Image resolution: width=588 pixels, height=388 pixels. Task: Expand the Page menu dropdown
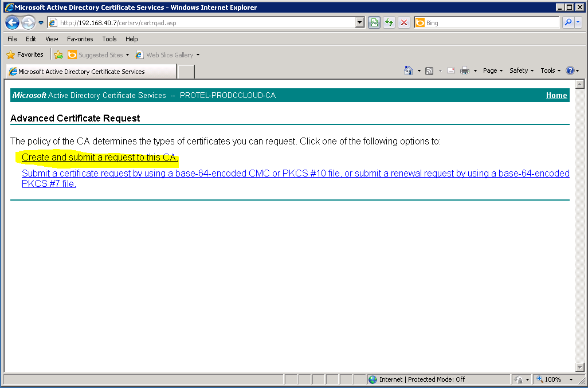(x=492, y=70)
